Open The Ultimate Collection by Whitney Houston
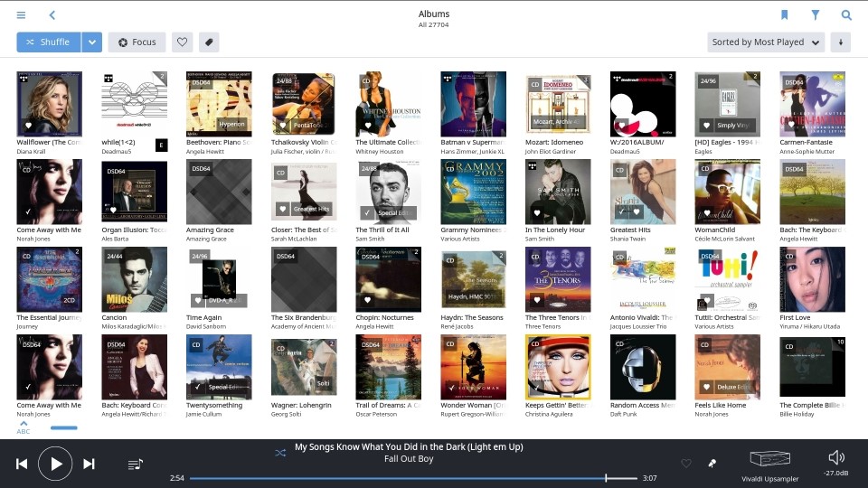868x488 pixels. [x=388, y=103]
